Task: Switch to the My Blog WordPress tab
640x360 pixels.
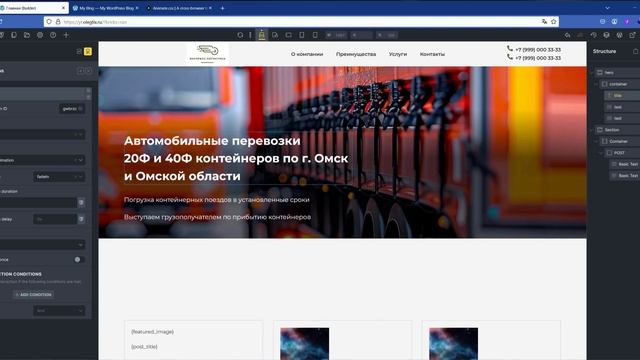Action: [x=104, y=8]
